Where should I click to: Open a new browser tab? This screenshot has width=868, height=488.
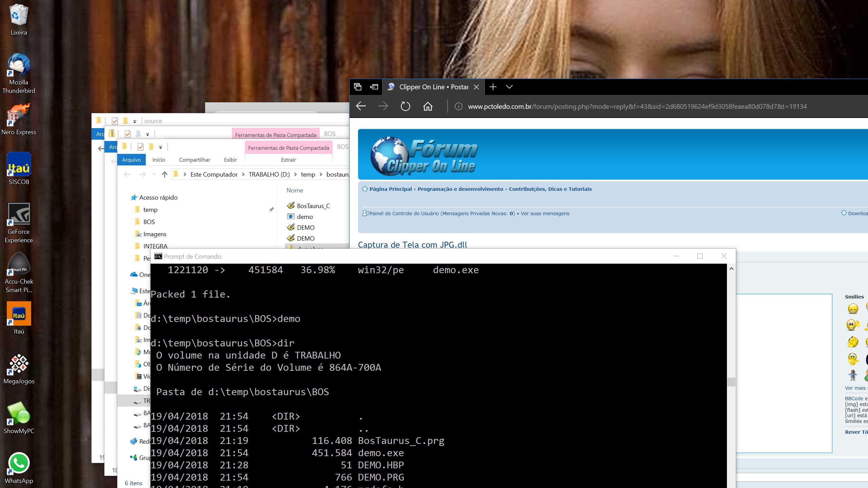[493, 87]
